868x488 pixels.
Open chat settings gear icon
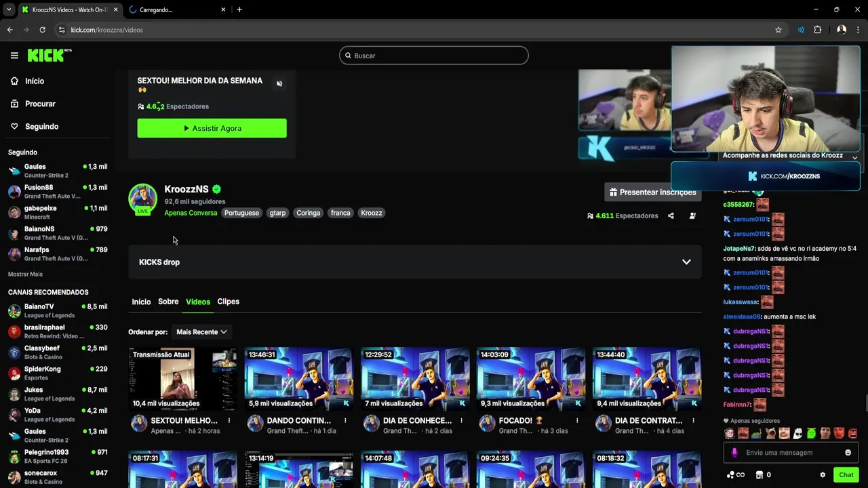pos(823,474)
